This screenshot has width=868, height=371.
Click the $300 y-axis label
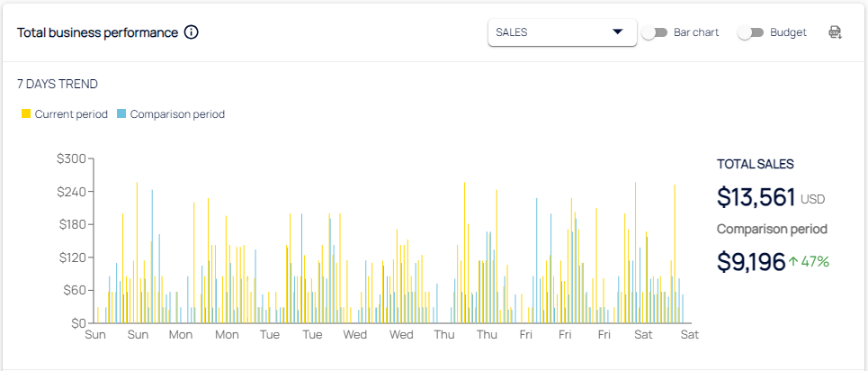coord(71,158)
